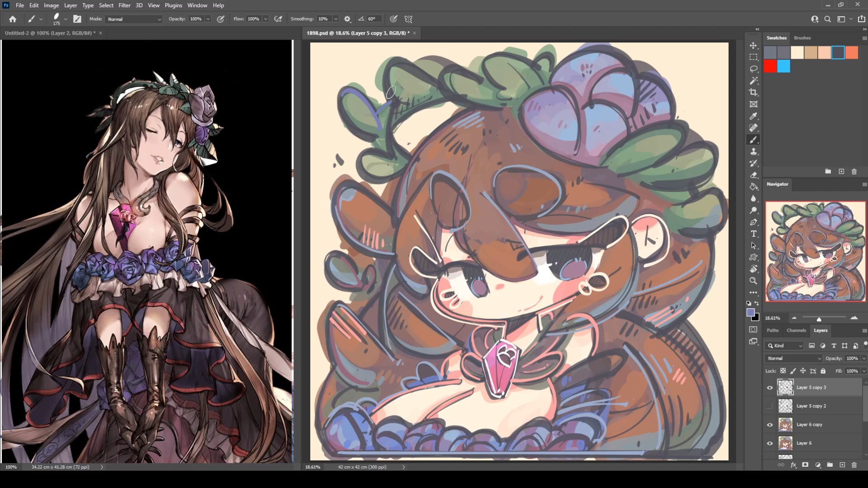This screenshot has height=488, width=868.
Task: Select the Eyedropper tool
Action: (x=753, y=116)
